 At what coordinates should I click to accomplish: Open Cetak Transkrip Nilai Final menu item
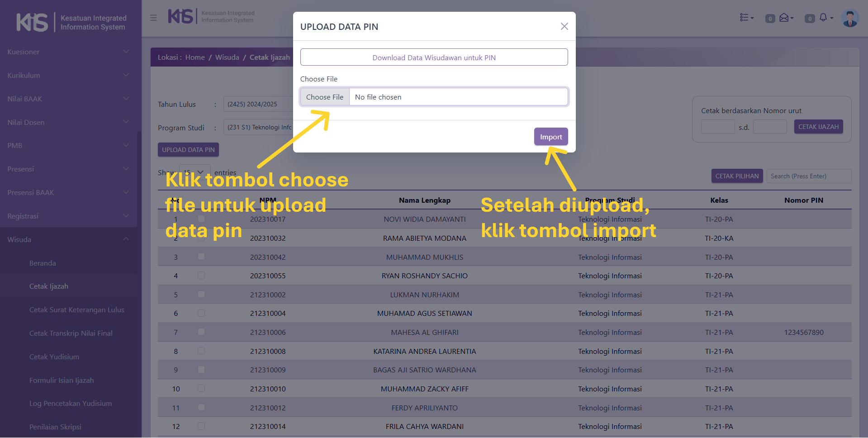[71, 333]
